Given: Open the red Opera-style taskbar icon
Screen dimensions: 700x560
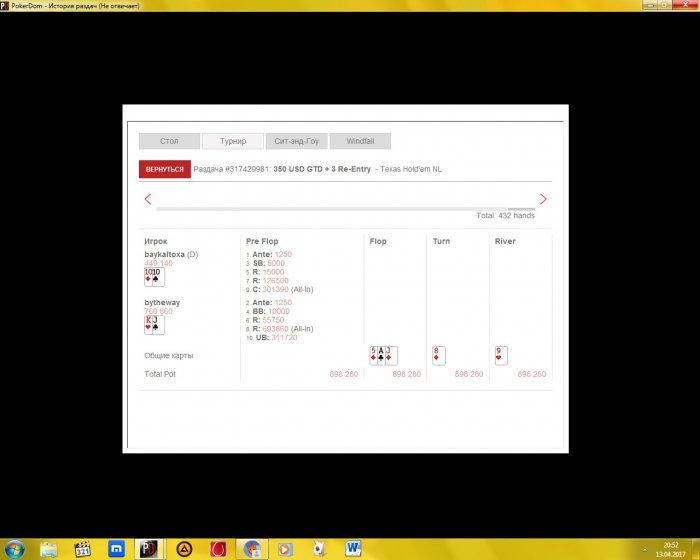Looking at the screenshot, I should (218, 549).
